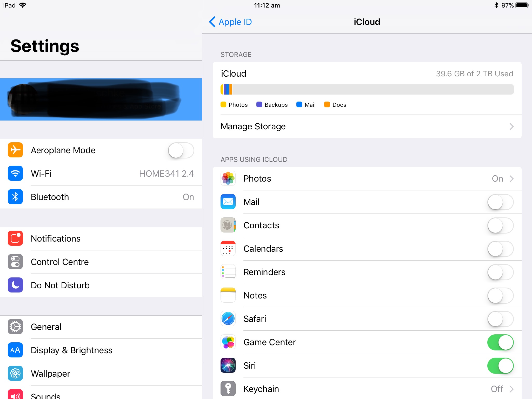
Task: Tap the Control Centre sliders icon
Action: click(x=15, y=262)
